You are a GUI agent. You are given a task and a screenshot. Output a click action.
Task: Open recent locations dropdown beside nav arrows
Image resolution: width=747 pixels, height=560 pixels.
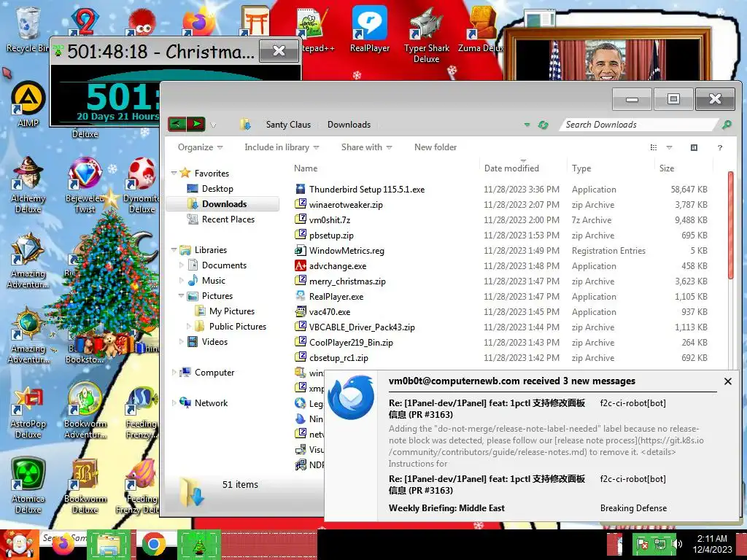coord(213,125)
